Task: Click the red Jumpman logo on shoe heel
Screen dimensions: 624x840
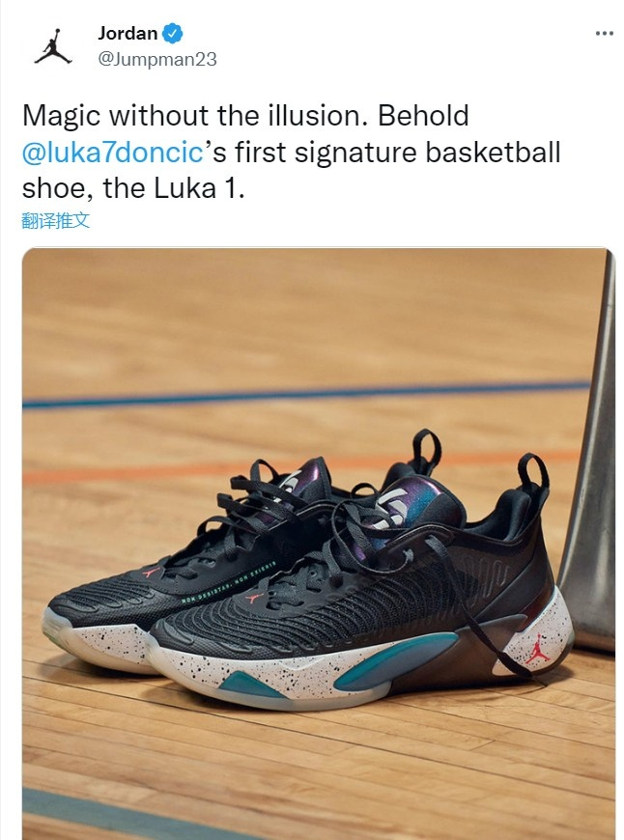Action: [538, 651]
